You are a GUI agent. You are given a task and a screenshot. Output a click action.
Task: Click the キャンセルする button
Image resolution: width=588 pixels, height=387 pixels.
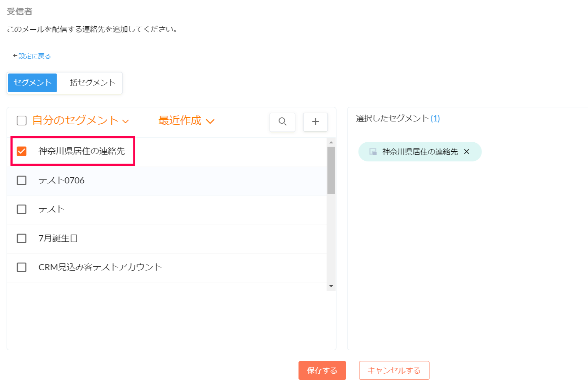click(394, 370)
